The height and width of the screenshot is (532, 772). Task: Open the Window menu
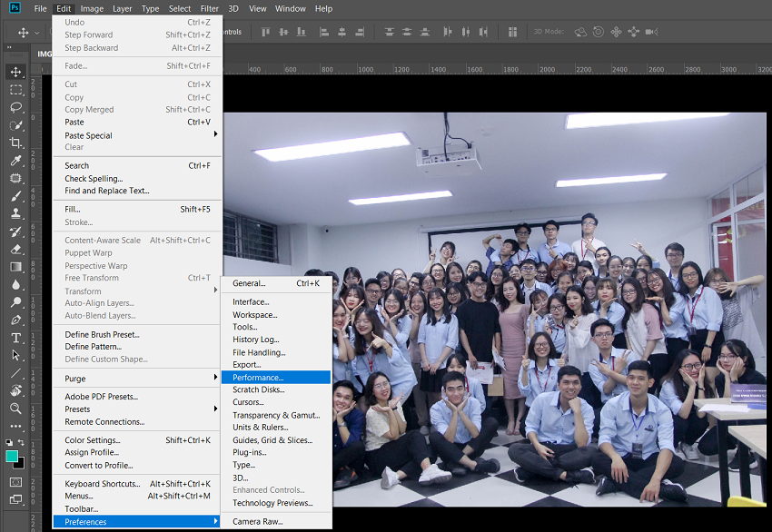pyautogui.click(x=290, y=8)
